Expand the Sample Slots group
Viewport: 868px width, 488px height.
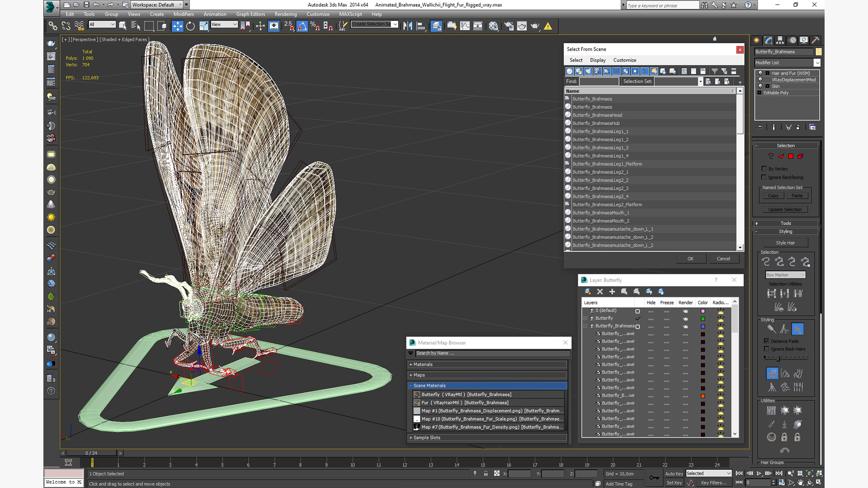[x=487, y=438]
